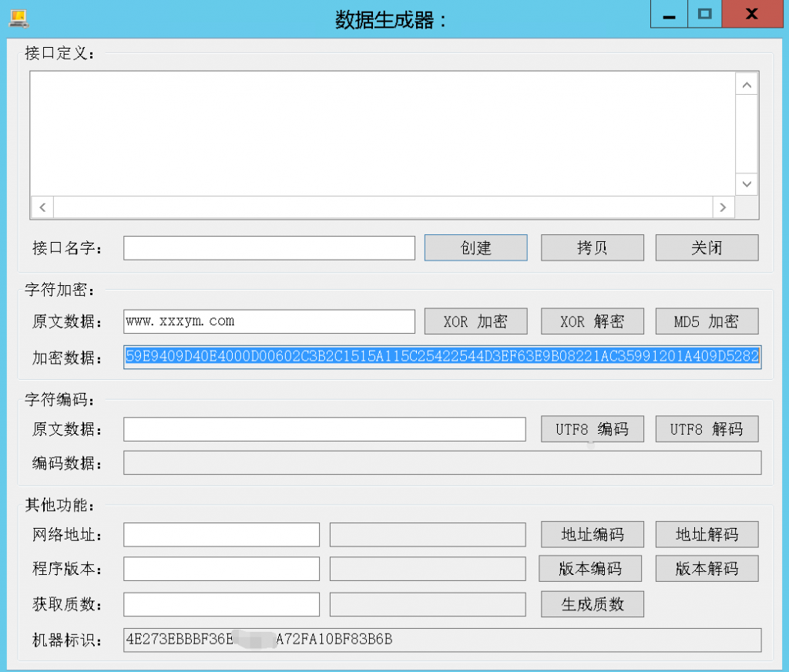This screenshot has width=789, height=672.
Task: Click the 拷贝 button
Action: [x=593, y=247]
